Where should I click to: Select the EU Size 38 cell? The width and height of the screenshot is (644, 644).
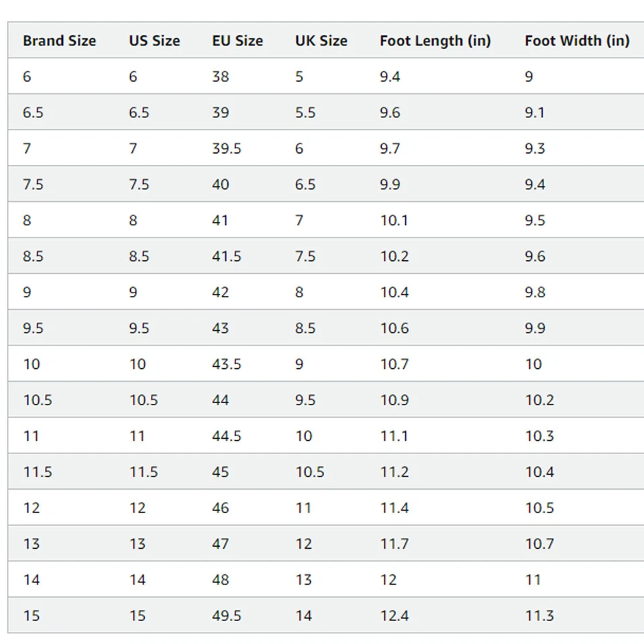pyautogui.click(x=221, y=76)
